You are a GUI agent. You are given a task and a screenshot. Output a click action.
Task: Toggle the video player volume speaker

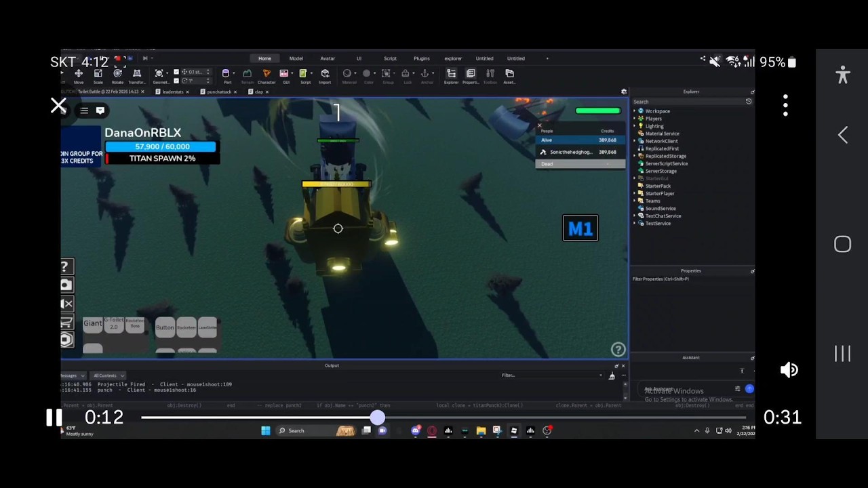tap(789, 369)
